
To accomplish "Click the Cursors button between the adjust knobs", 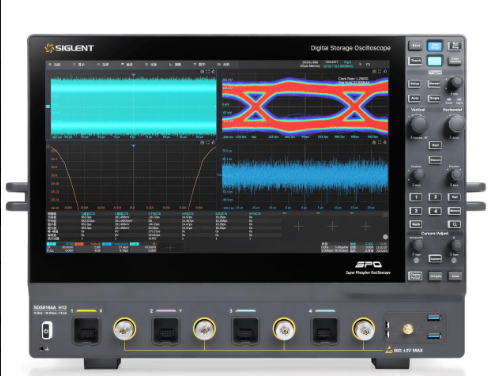I will (x=435, y=258).
